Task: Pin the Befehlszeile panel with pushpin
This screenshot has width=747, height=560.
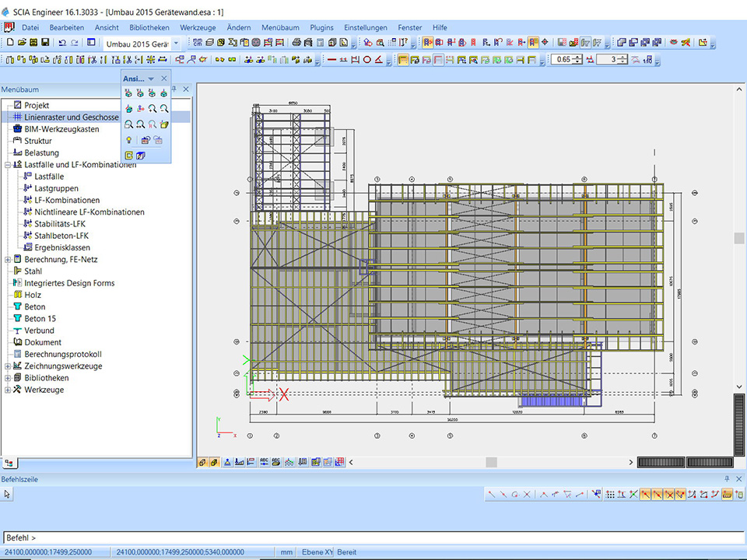Action: click(727, 479)
